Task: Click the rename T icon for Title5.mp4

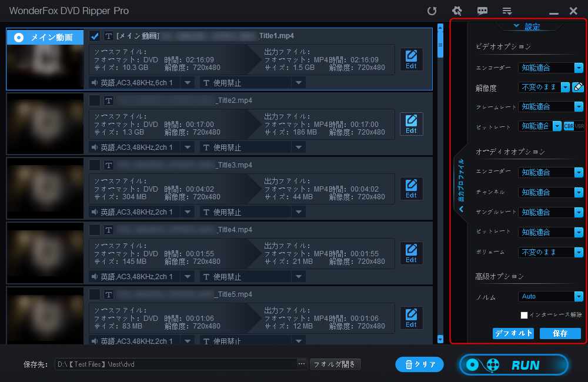Action: tap(109, 294)
